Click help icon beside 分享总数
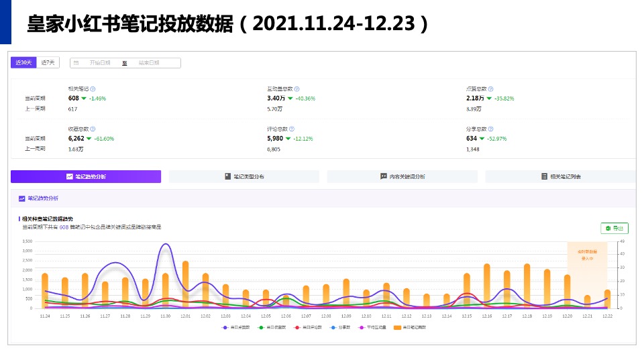This screenshot has width=644, height=362. 491,129
